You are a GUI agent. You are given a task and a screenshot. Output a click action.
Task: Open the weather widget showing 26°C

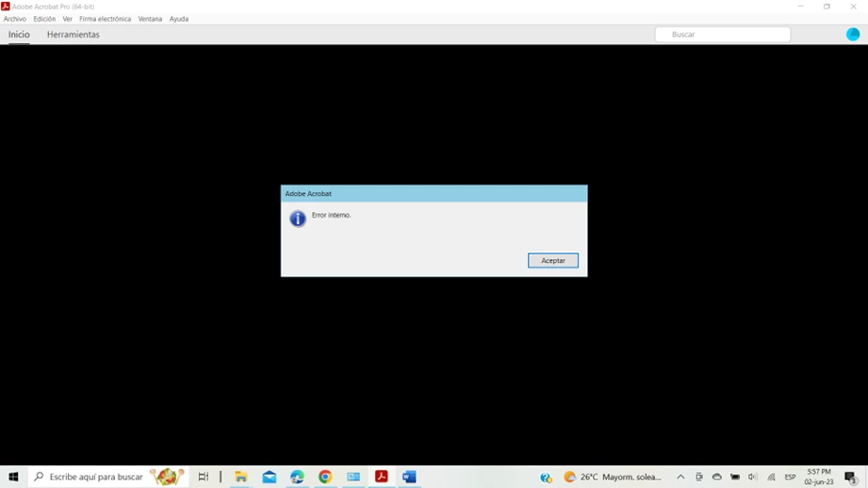pyautogui.click(x=613, y=477)
